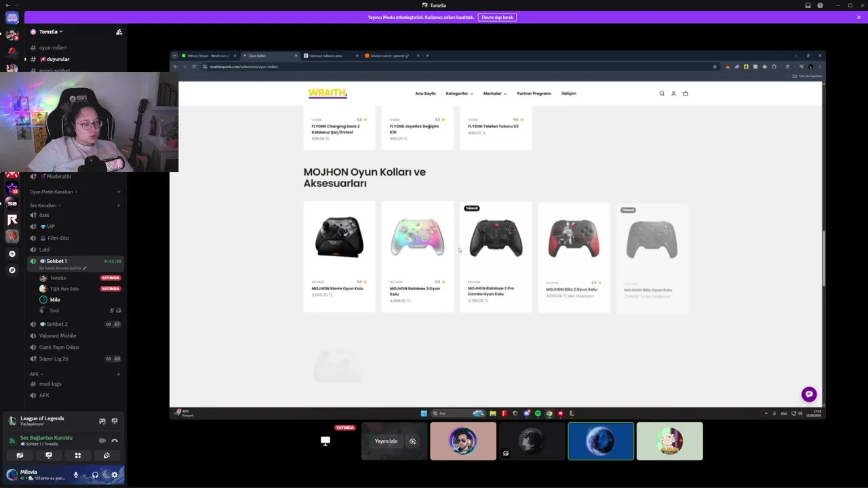Click Milovia user avatar in panel
Image resolution: width=868 pixels, height=488 pixels.
click(x=12, y=474)
